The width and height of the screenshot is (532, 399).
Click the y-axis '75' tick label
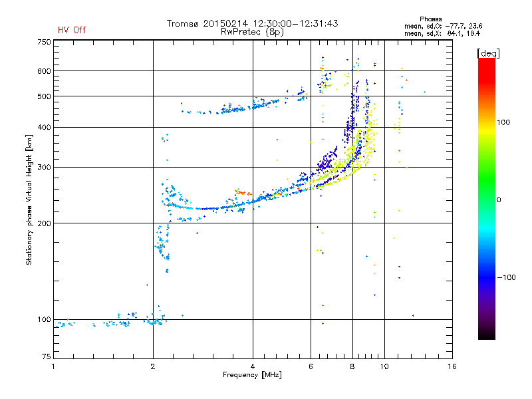click(x=47, y=356)
